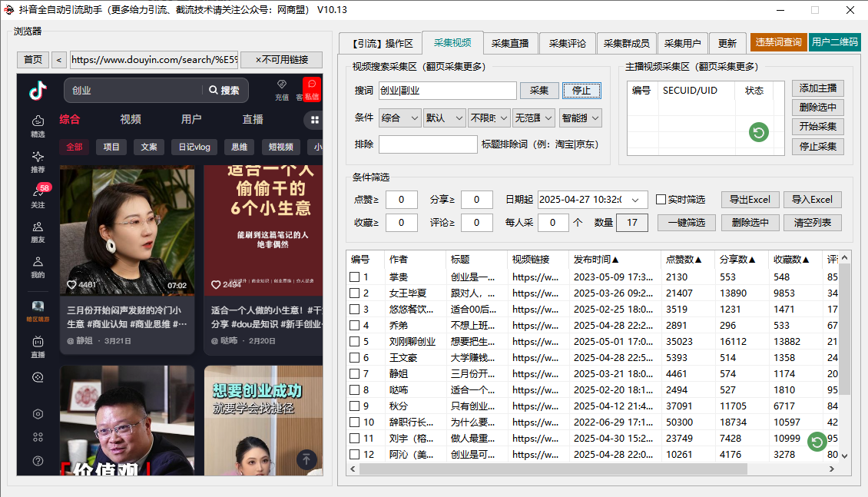Click the heart icon showing 2494 likes
The image size is (868, 497).
coord(216,284)
